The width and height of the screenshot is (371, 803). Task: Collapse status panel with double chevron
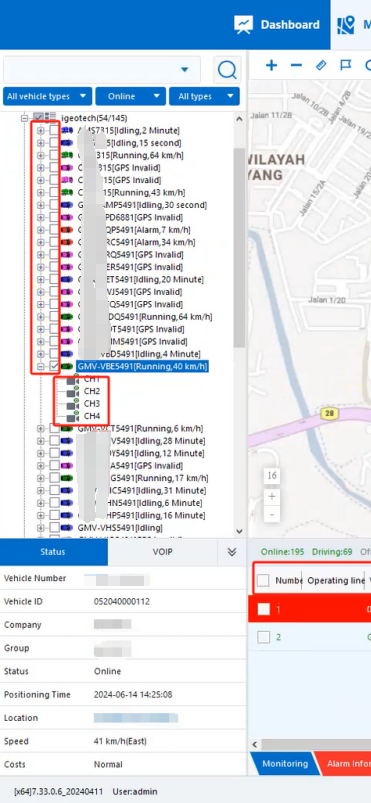coord(232,552)
